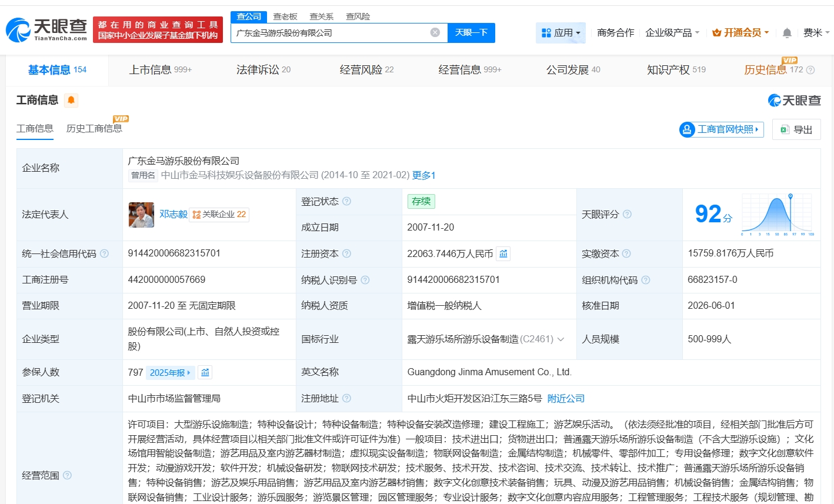Open the VIP 历史信息 172 tab
The height and width of the screenshot is (504, 834).
[x=773, y=70]
